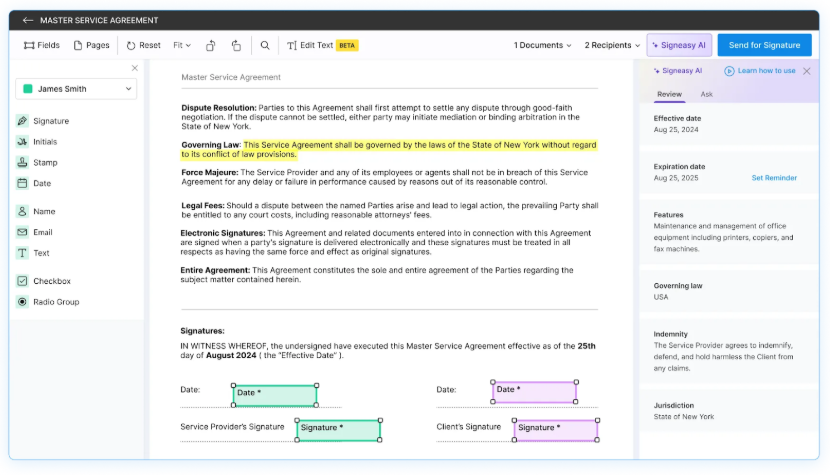Screen dimensions: 830x475
Task: Add a Radio Group field from sidebar
Action: click(x=55, y=302)
